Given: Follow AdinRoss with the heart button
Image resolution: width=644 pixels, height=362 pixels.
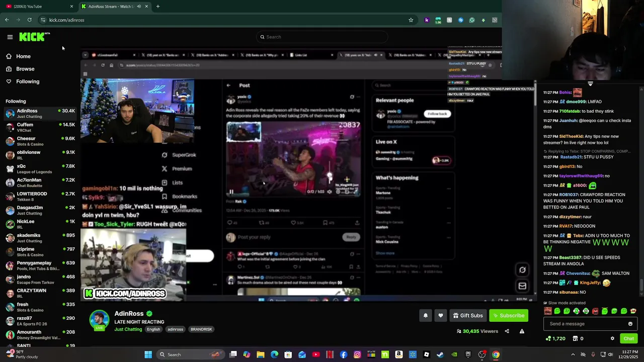Looking at the screenshot, I should point(441,315).
